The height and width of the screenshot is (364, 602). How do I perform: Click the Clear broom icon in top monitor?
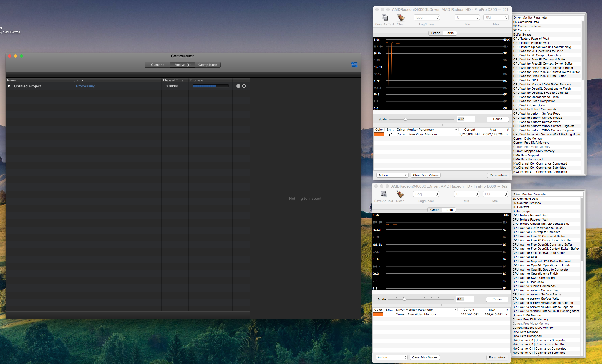pyautogui.click(x=401, y=18)
